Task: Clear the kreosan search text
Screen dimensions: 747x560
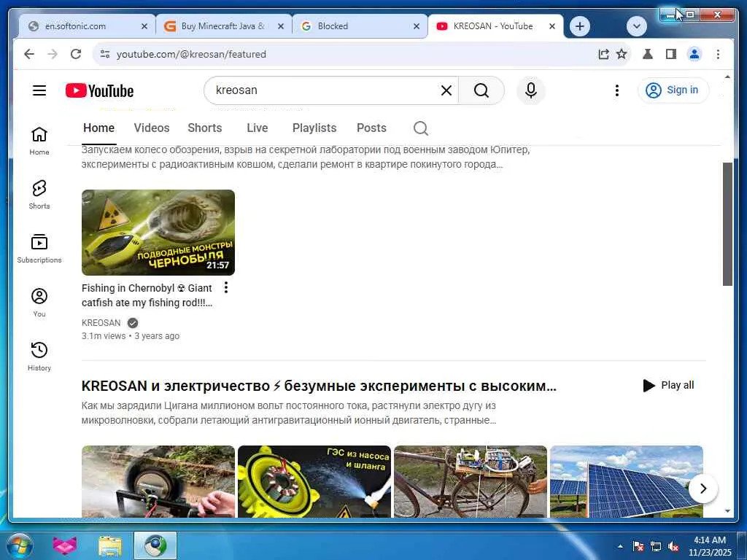Action: tap(446, 90)
